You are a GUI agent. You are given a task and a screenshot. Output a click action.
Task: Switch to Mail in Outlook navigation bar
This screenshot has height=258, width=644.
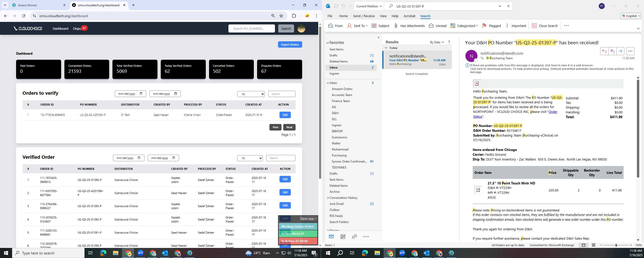coord(331,237)
